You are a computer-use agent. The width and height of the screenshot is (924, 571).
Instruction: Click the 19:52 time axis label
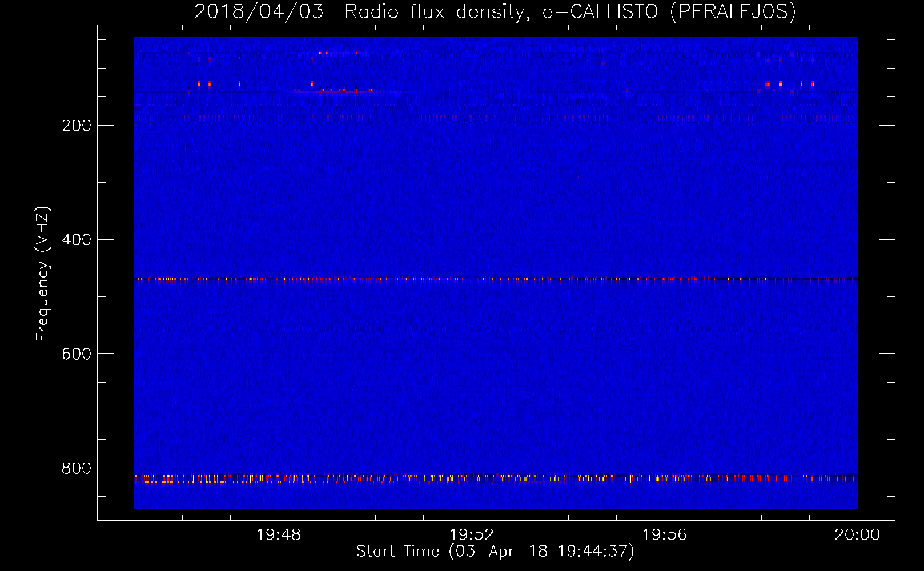tap(472, 535)
